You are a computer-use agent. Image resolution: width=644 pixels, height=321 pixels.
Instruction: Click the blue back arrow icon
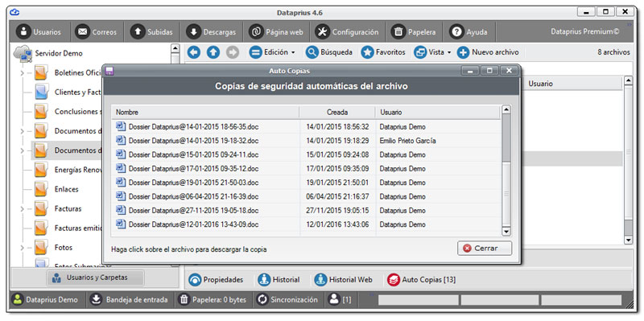pos(194,52)
